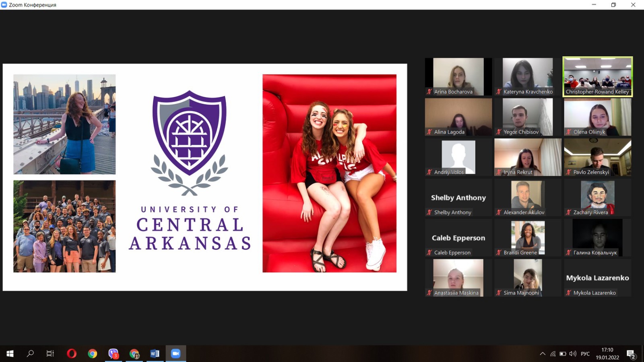This screenshot has height=362, width=644.
Task: Click muted mic icon beside Olena Oliinyk
Action: pos(568,132)
